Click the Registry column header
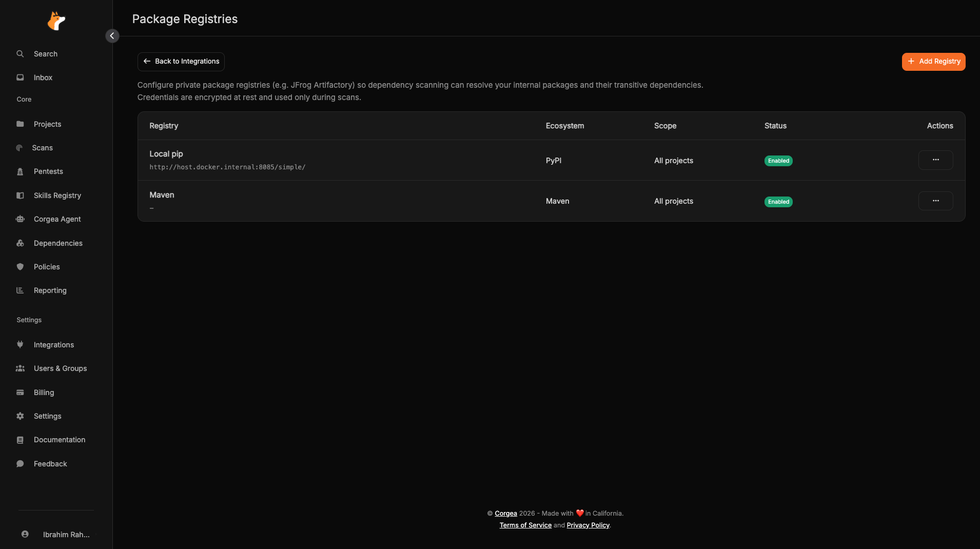The width and height of the screenshot is (980, 549). (x=164, y=126)
